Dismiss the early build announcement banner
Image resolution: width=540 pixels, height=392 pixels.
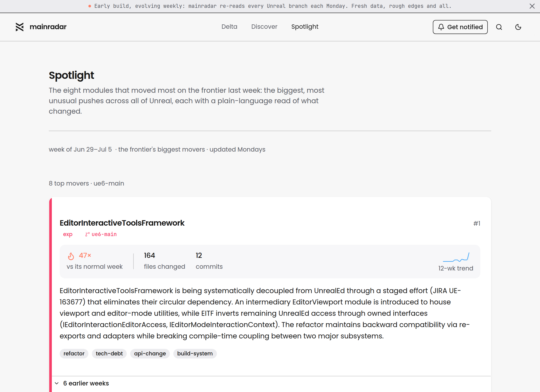tap(532, 6)
